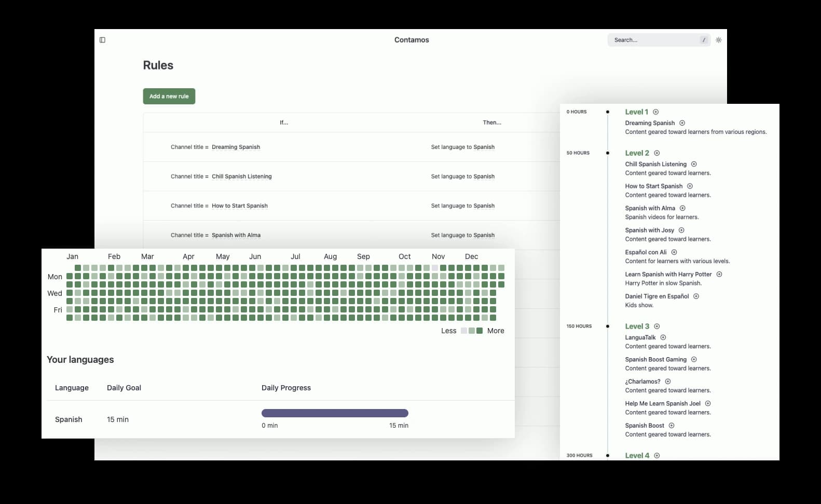Click plus icon beside Español con Ali
The width and height of the screenshot is (821, 504).
pyautogui.click(x=674, y=252)
